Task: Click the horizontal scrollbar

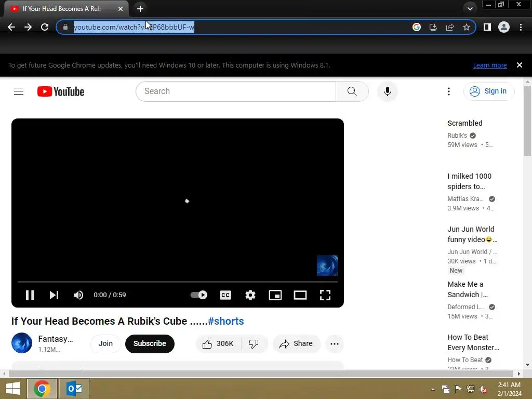Action: [x=261, y=374]
